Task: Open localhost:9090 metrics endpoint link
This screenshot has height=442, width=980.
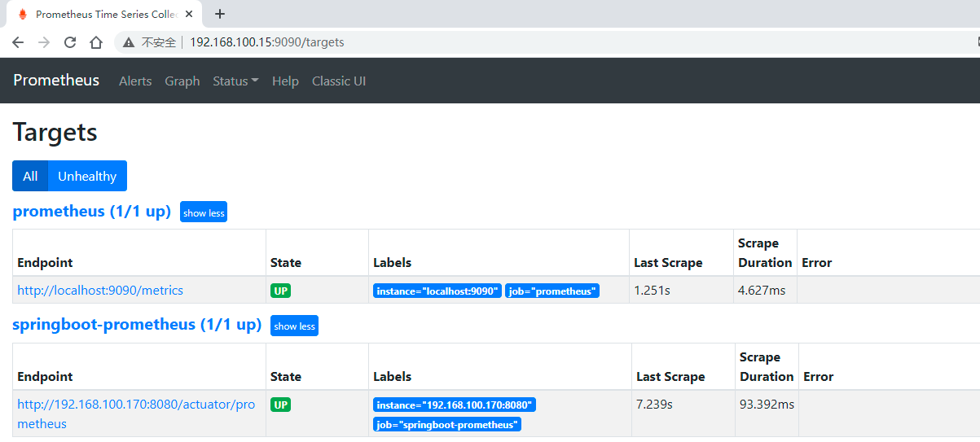Action: point(100,291)
